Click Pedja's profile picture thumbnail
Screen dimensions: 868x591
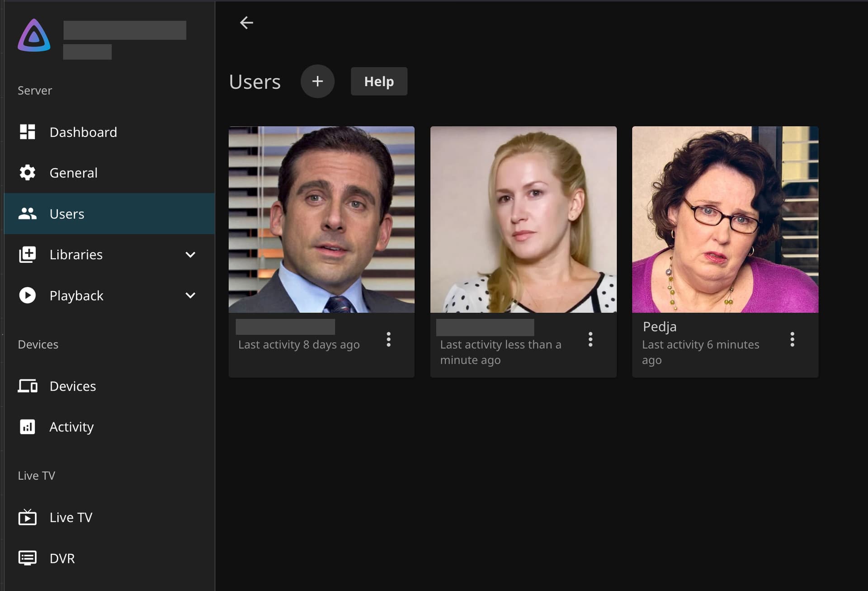click(725, 219)
